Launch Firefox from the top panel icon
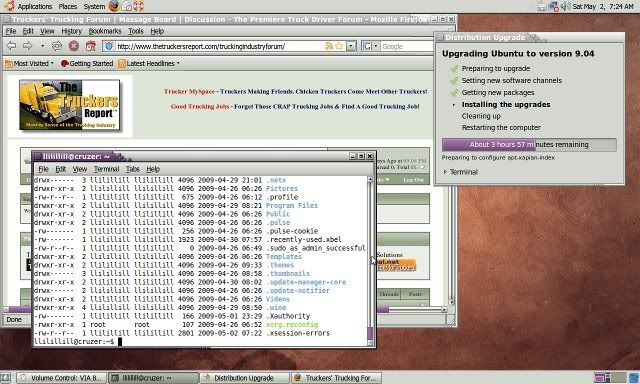Image resolution: width=640 pixels, height=384 pixels. pyautogui.click(x=114, y=6)
